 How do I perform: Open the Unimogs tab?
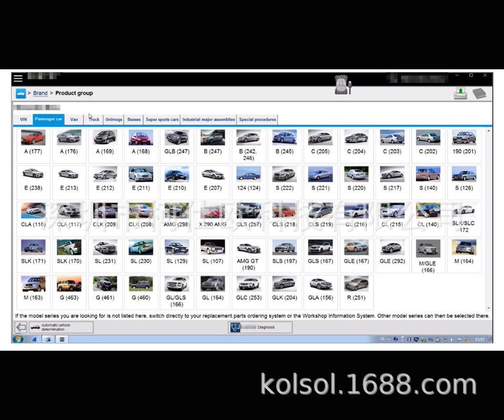114,119
